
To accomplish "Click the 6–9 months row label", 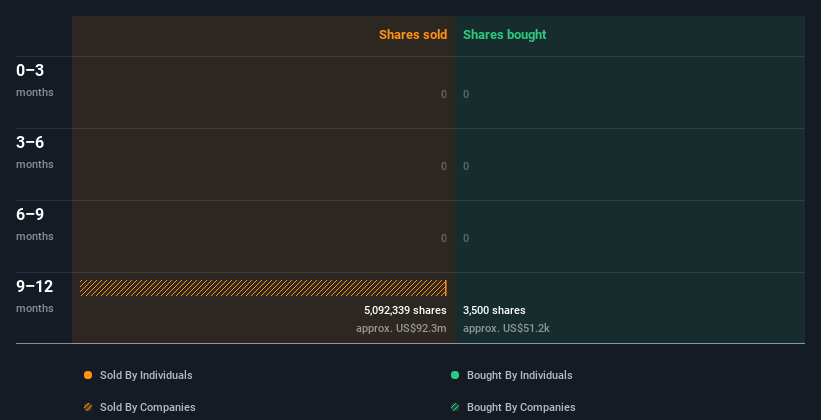I will [35, 224].
